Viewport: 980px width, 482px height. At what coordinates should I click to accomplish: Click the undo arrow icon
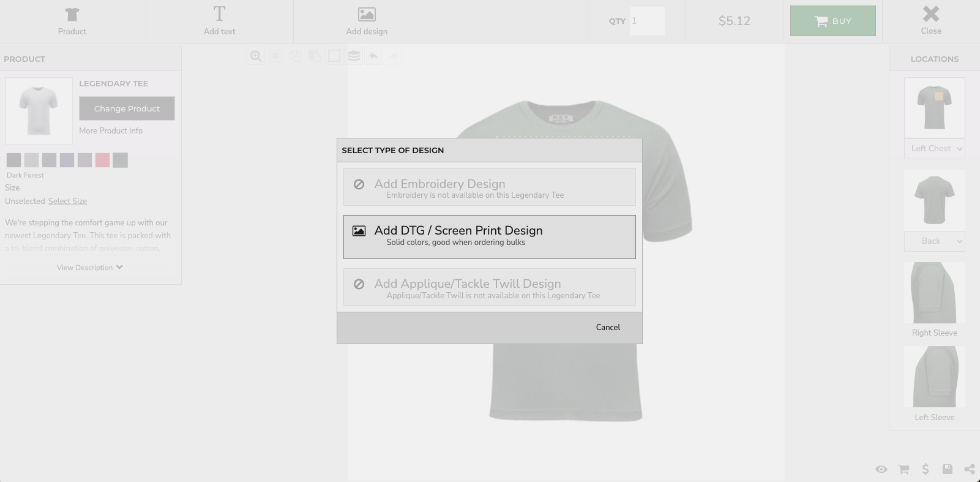click(373, 56)
